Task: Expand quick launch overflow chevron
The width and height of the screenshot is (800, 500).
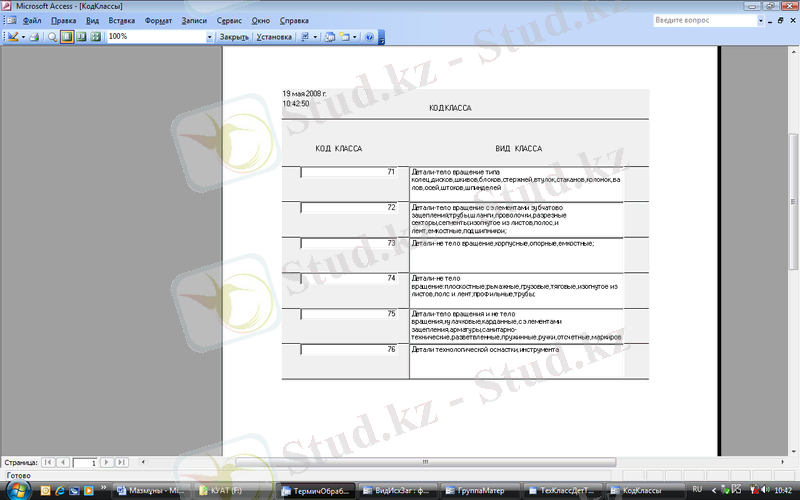Action: pyautogui.click(x=104, y=488)
